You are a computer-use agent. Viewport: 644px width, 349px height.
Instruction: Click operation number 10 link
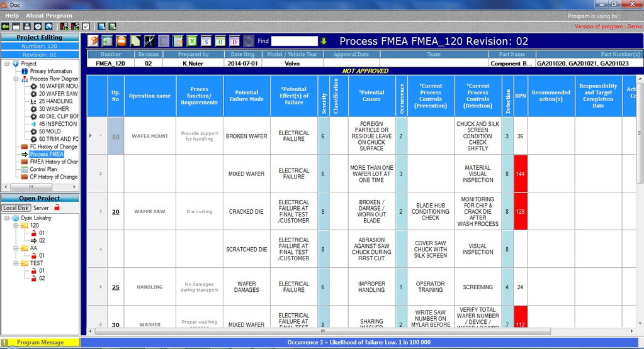(116, 136)
